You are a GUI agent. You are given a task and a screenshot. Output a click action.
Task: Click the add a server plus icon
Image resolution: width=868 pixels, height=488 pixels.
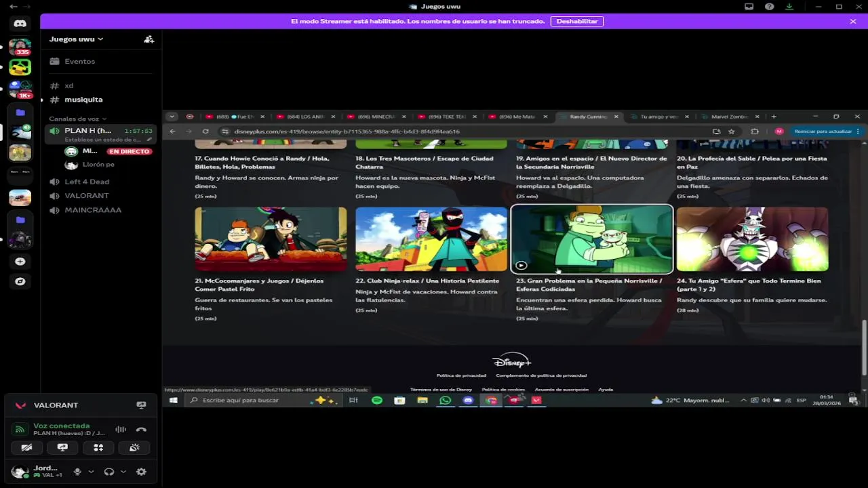20,262
